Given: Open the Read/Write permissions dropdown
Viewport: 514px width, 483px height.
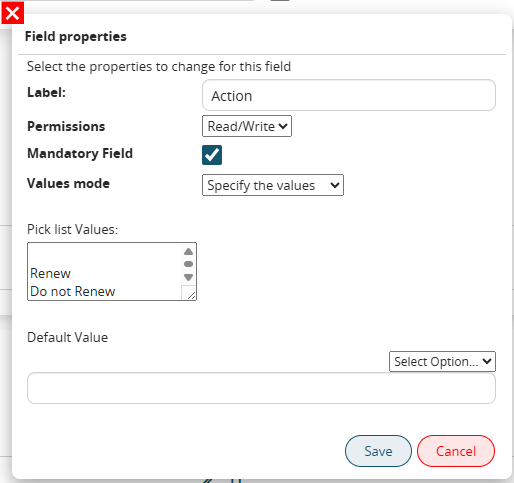Looking at the screenshot, I should [247, 126].
